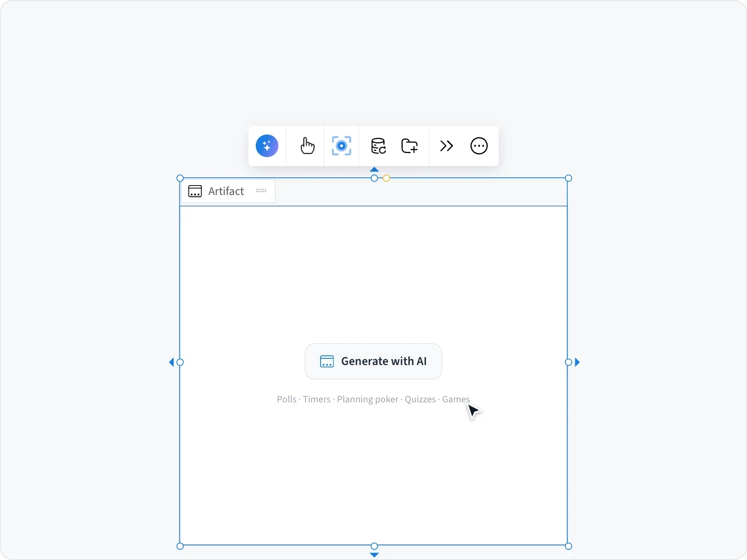Image resolution: width=747 pixels, height=560 pixels.
Task: Click the left edge midpoint circle handle
Action: 181,362
